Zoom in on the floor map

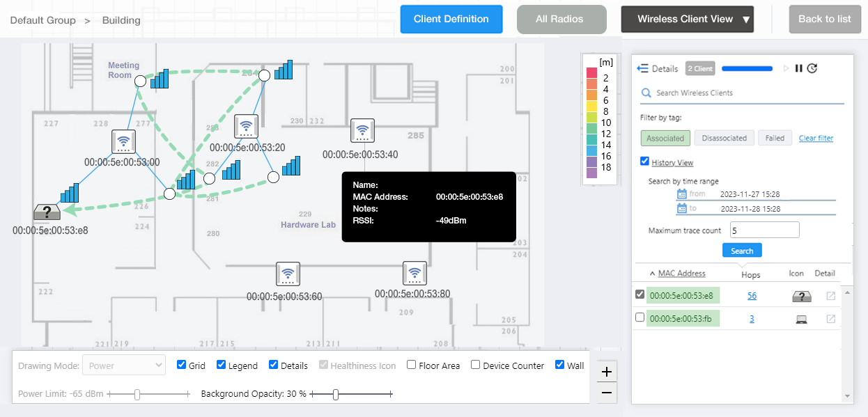607,372
